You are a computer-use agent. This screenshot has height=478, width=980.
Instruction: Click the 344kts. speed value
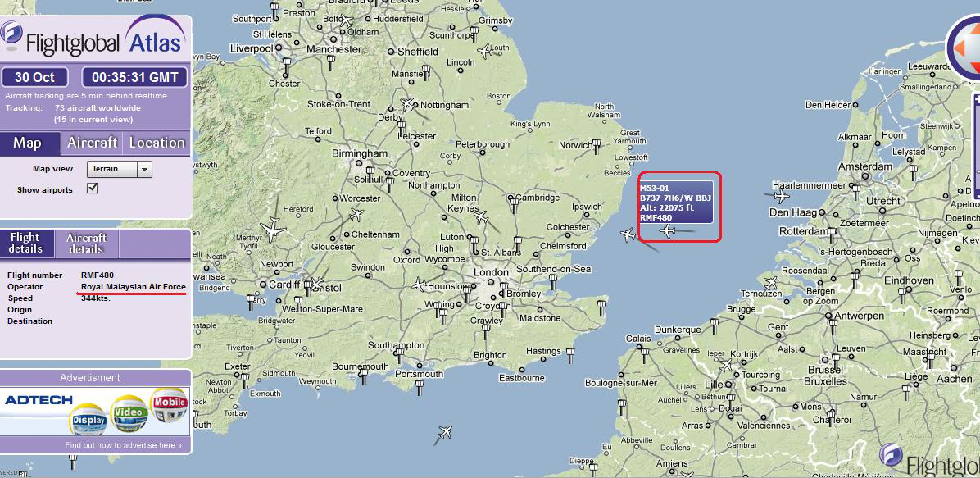click(x=96, y=298)
